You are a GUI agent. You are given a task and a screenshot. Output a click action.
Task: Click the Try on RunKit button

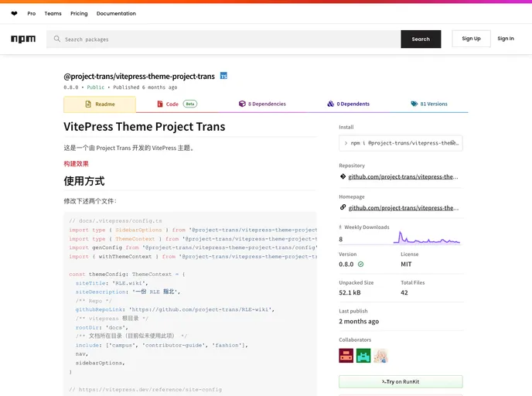pos(401,381)
